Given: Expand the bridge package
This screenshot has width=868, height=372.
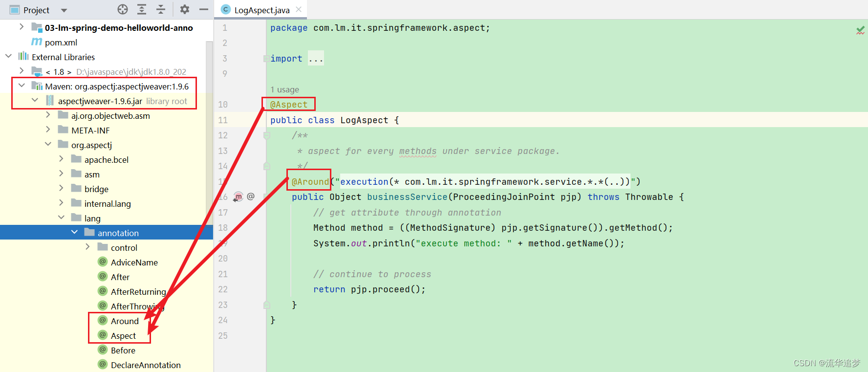Looking at the screenshot, I should pyautogui.click(x=61, y=188).
